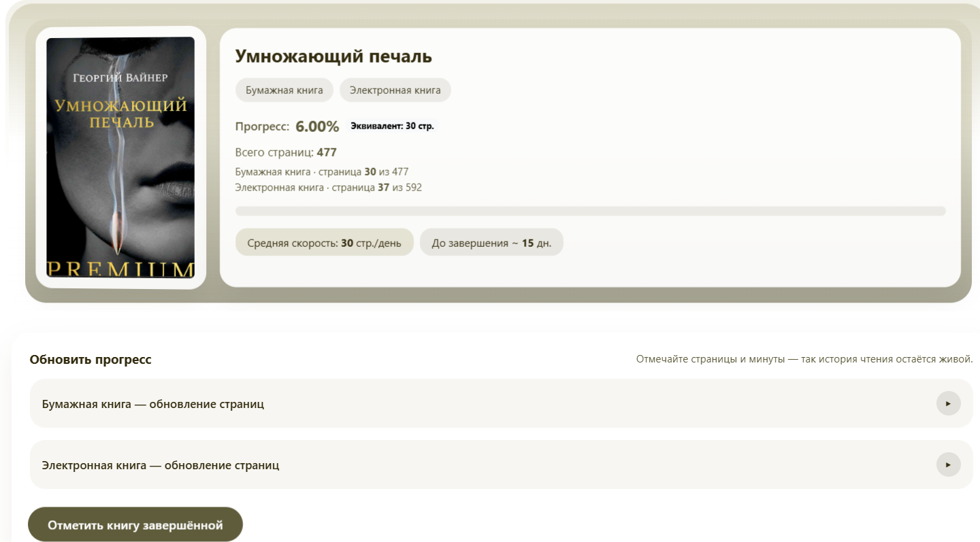Click the "Эквивалент: 30 стр." badge
Image resolution: width=980 pixels, height=542 pixels.
393,126
